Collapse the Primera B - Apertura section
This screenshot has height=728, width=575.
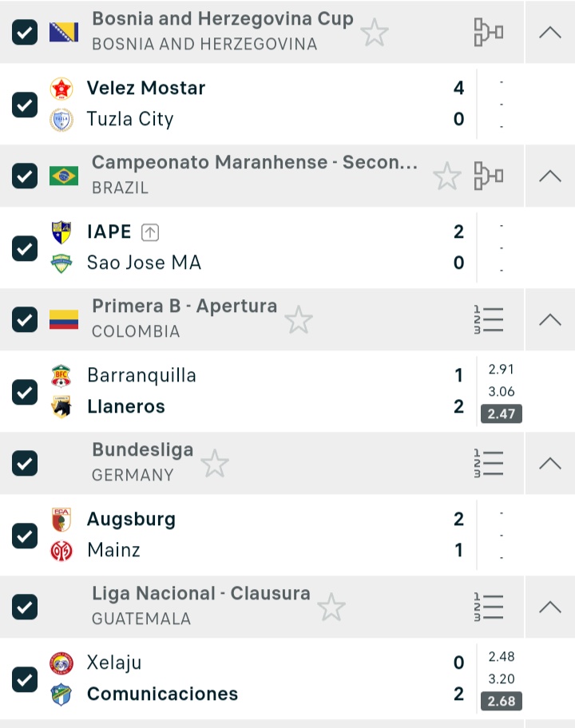coord(550,319)
